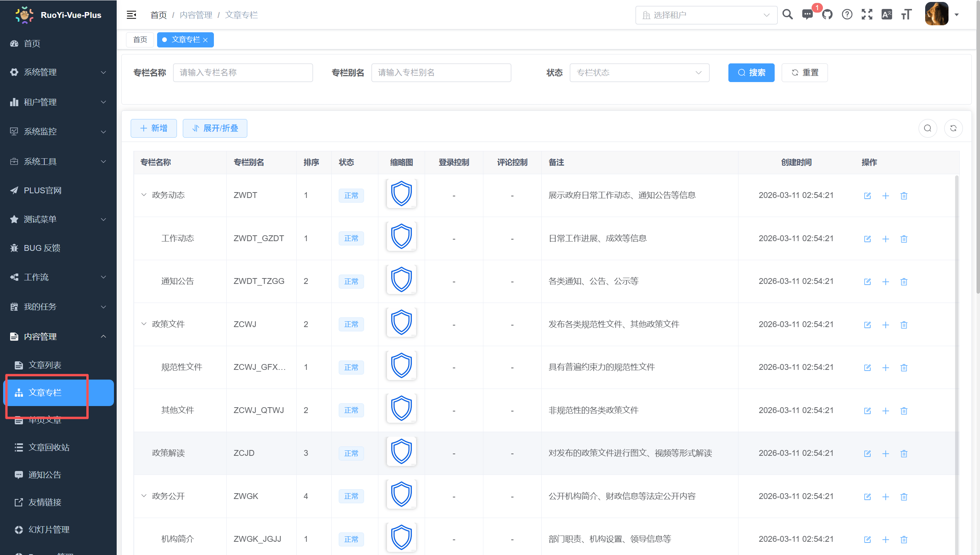Click the font size adjustment icon

906,15
